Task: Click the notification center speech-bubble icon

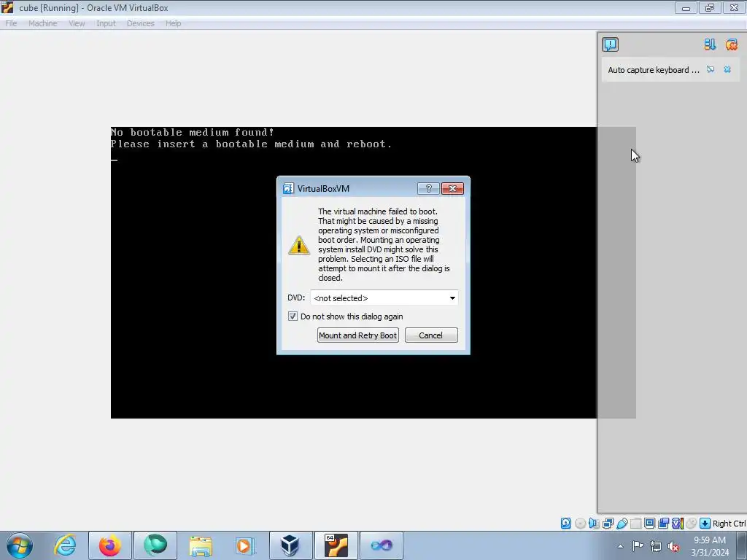Action: 610,44
